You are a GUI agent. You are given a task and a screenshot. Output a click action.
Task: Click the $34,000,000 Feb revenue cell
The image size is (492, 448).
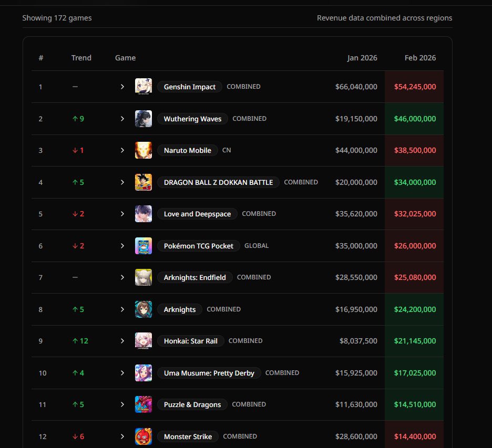[415, 182]
